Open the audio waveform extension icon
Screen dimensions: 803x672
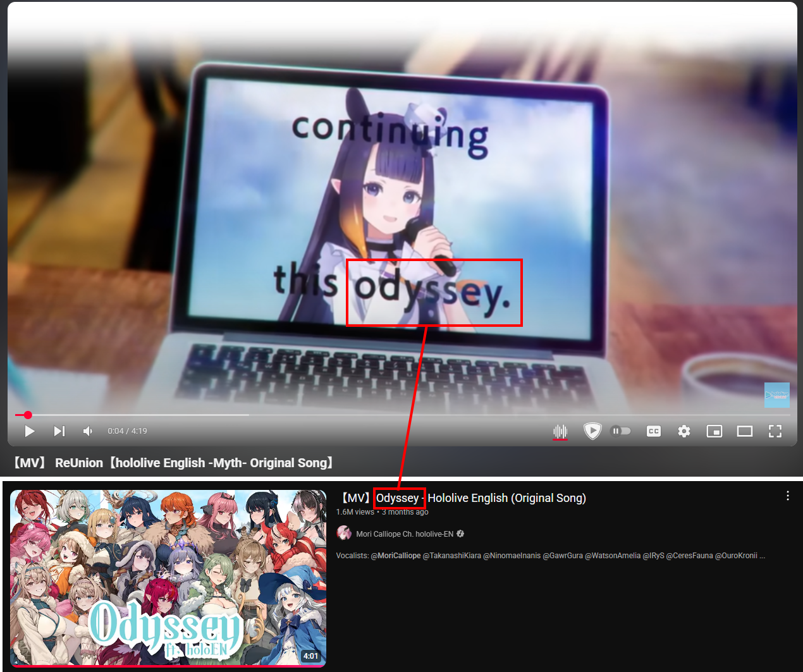click(x=560, y=431)
